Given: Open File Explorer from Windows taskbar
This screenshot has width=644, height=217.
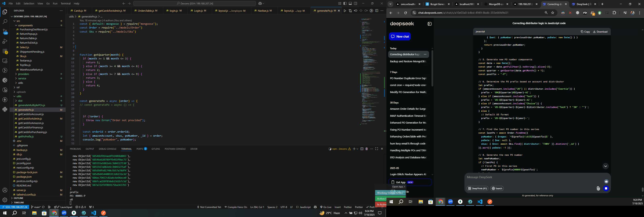Looking at the screenshot, I should pyautogui.click(x=34, y=213).
